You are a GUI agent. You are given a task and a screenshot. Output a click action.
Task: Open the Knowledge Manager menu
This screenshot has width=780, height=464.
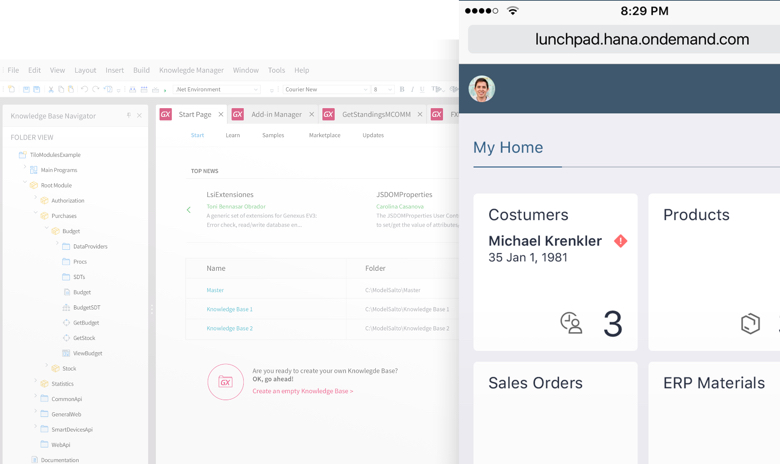192,70
